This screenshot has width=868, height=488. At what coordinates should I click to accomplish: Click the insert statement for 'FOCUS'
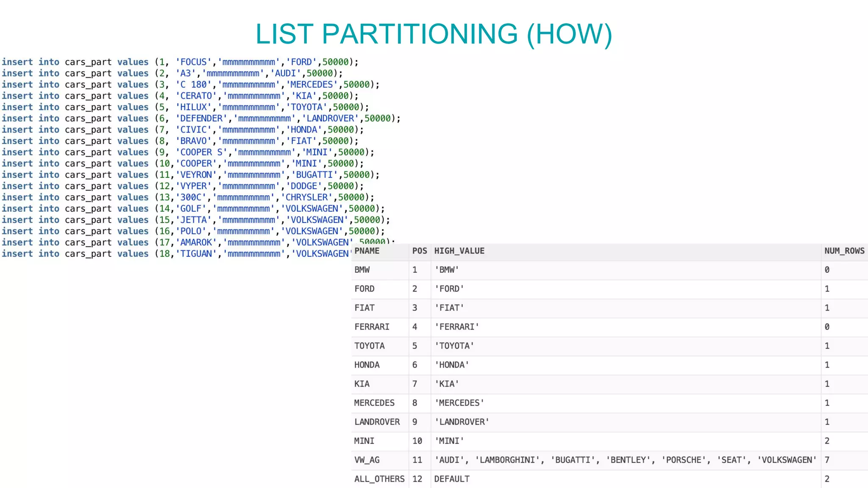click(x=180, y=62)
